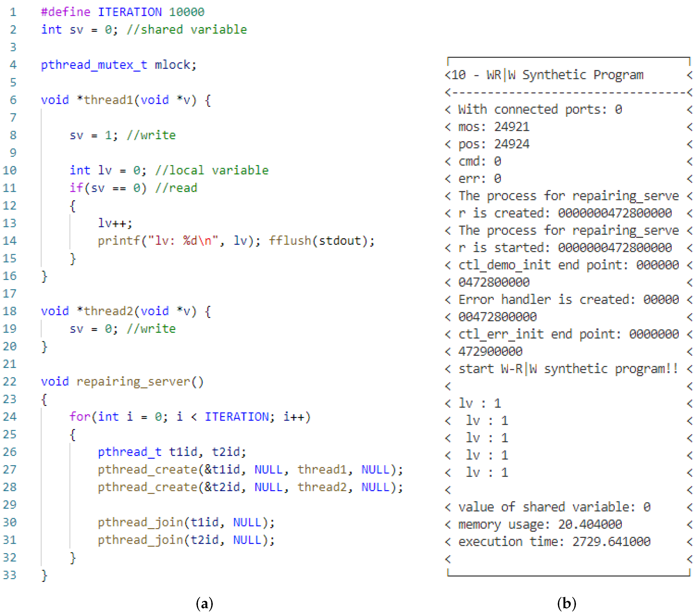Click the 'pos: 24924' output line
Image resolution: width=700 pixels, height=615 pixels.
click(x=494, y=144)
